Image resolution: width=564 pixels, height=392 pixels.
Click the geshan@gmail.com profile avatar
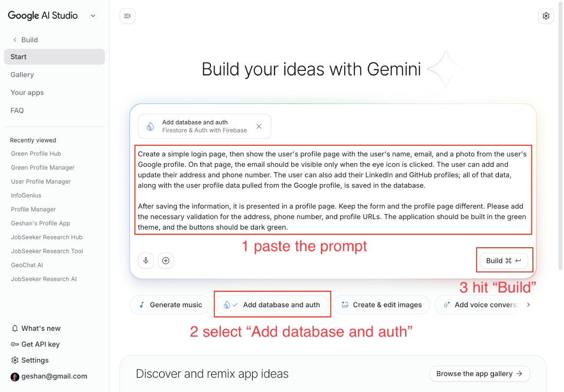(x=15, y=376)
